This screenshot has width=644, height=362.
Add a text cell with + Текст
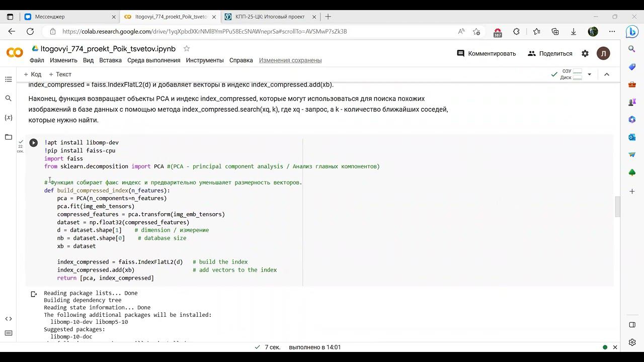60,74
